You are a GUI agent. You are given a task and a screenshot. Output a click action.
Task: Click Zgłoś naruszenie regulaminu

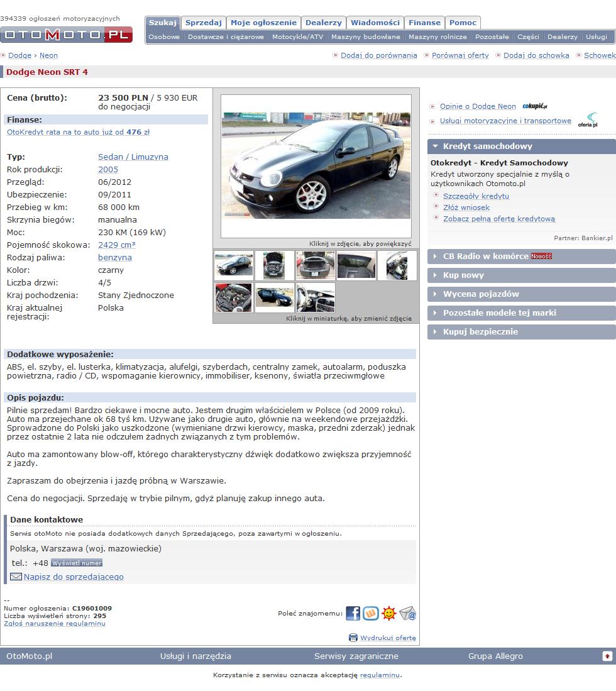[55, 623]
